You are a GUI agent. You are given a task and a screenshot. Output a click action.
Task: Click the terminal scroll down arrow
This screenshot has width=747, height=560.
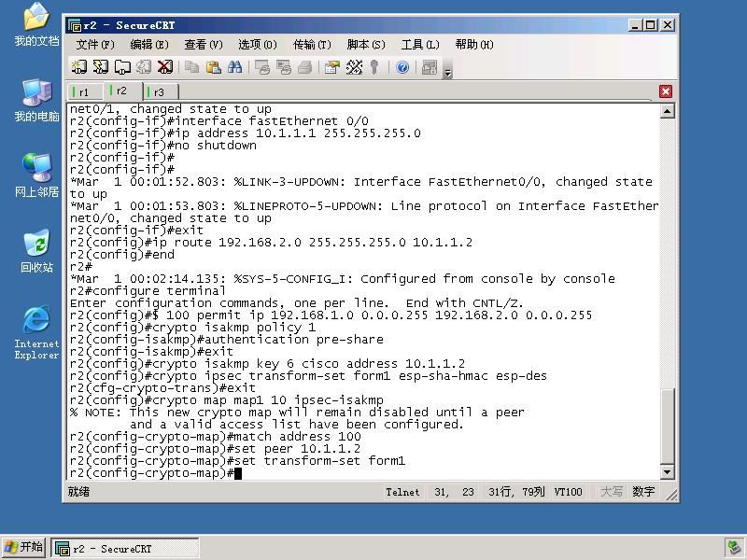pyautogui.click(x=667, y=472)
